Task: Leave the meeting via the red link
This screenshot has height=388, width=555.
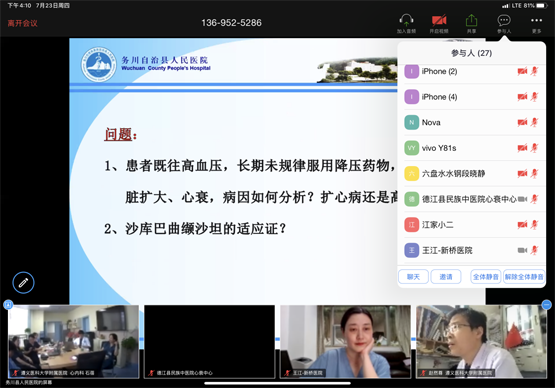Action: (23, 23)
